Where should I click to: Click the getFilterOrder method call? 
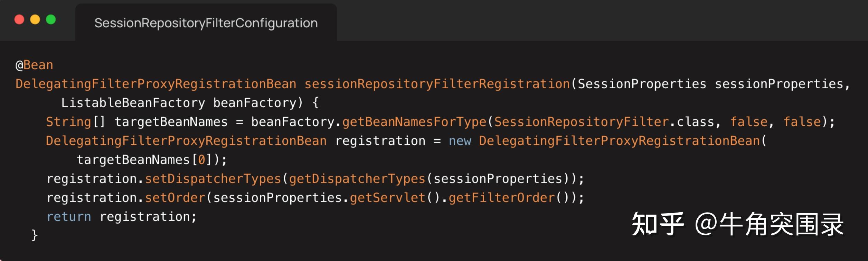click(x=501, y=198)
